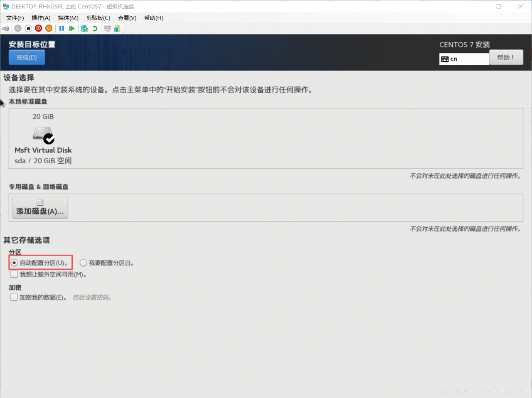Enable 我想让额外空间可用(M) checkbox

click(15, 274)
